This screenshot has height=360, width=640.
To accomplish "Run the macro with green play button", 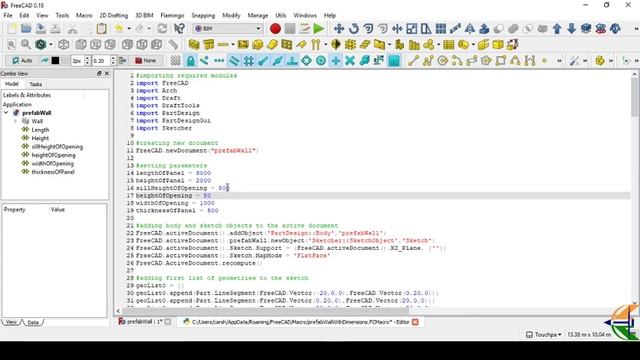I will [x=319, y=29].
